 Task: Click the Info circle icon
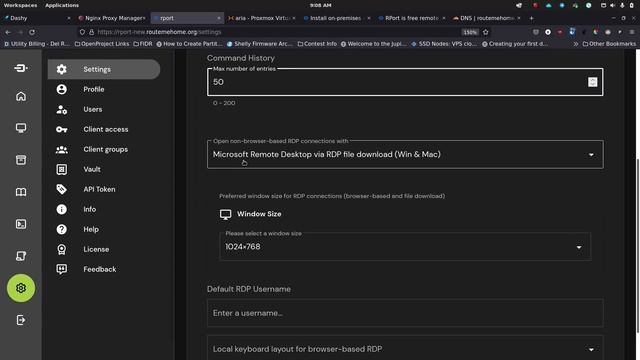tap(62, 209)
